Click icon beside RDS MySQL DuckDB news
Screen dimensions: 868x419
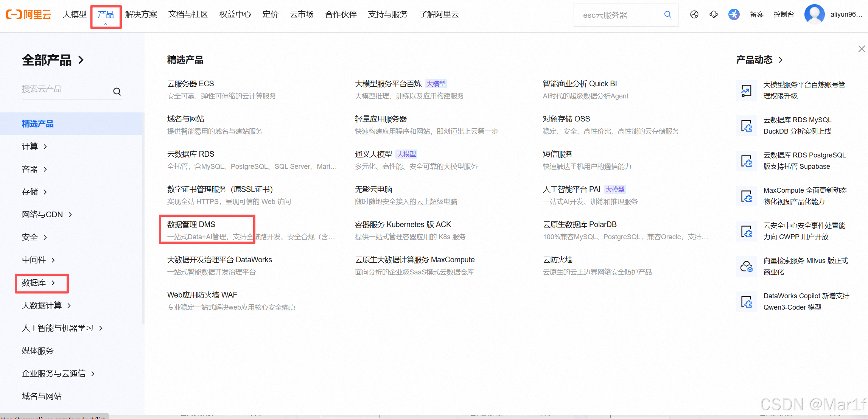[746, 126]
